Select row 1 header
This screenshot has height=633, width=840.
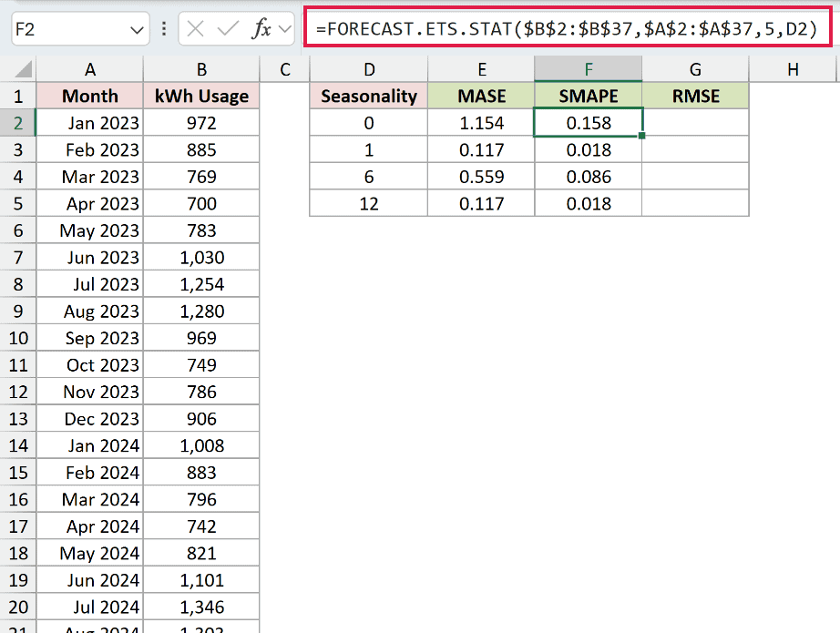pyautogui.click(x=17, y=97)
